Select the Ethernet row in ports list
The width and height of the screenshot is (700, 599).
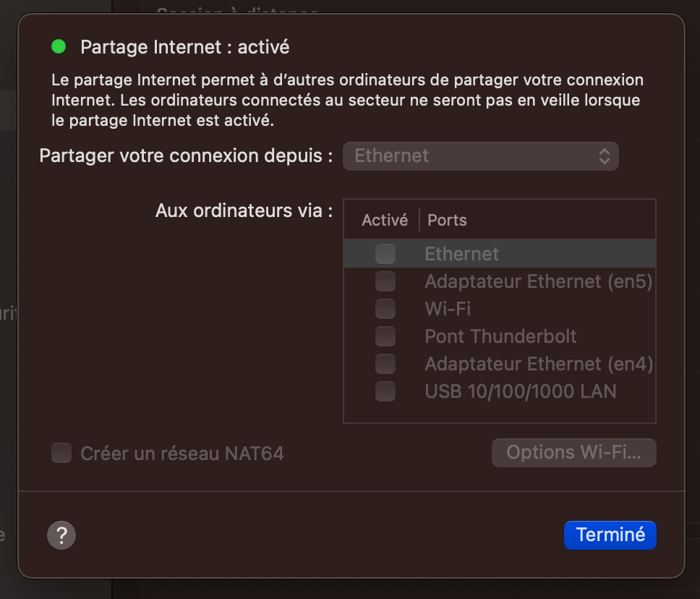coord(500,254)
